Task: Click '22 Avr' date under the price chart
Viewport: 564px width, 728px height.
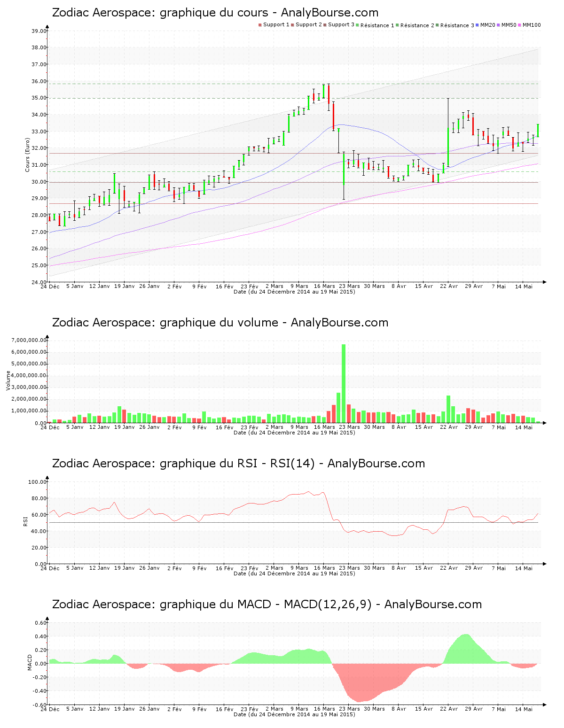Action: [x=449, y=286]
